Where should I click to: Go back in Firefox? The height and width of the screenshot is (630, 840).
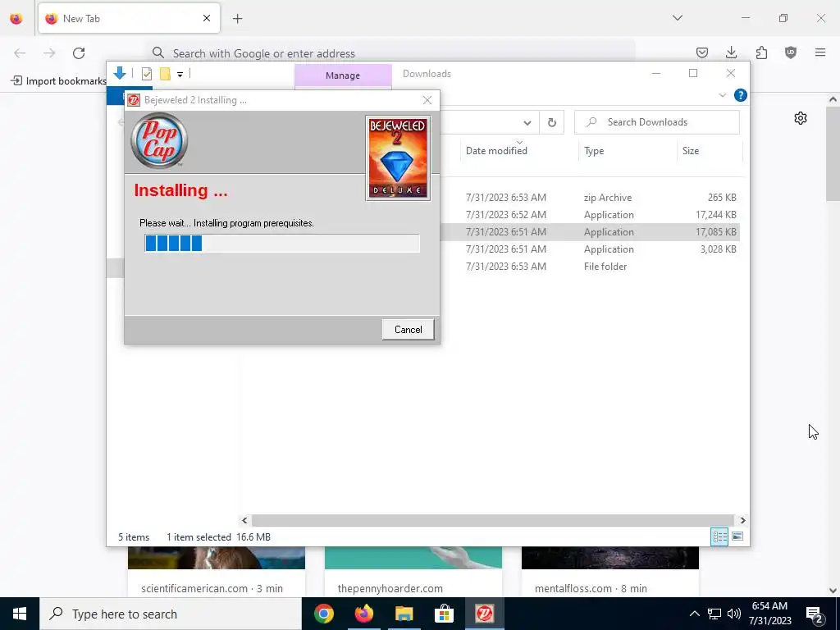(20, 53)
